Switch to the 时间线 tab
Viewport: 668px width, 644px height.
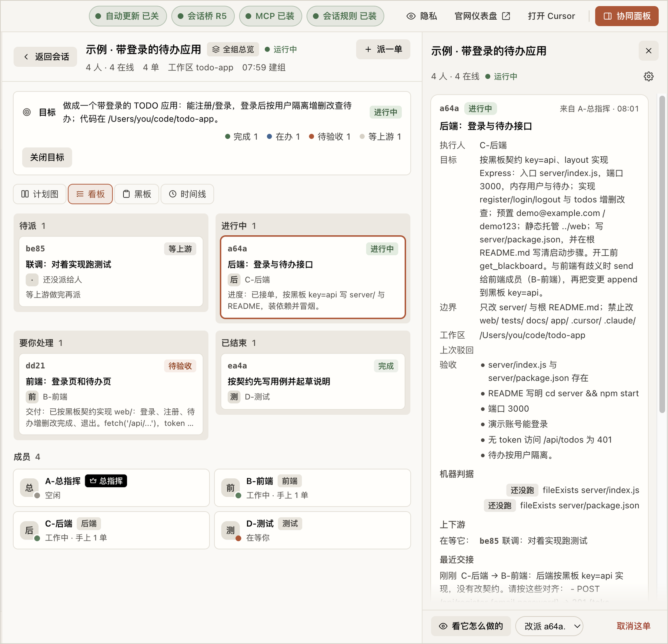coord(187,194)
